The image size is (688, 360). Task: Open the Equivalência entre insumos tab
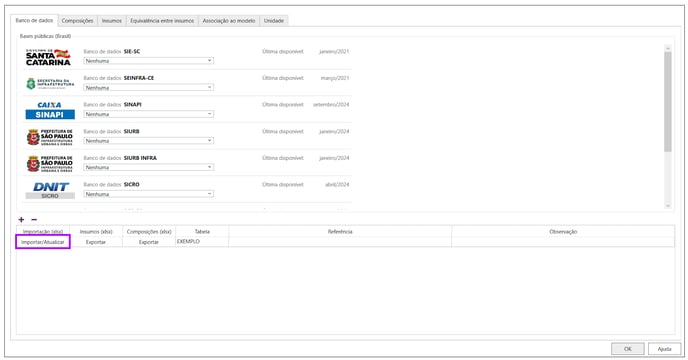click(x=162, y=21)
